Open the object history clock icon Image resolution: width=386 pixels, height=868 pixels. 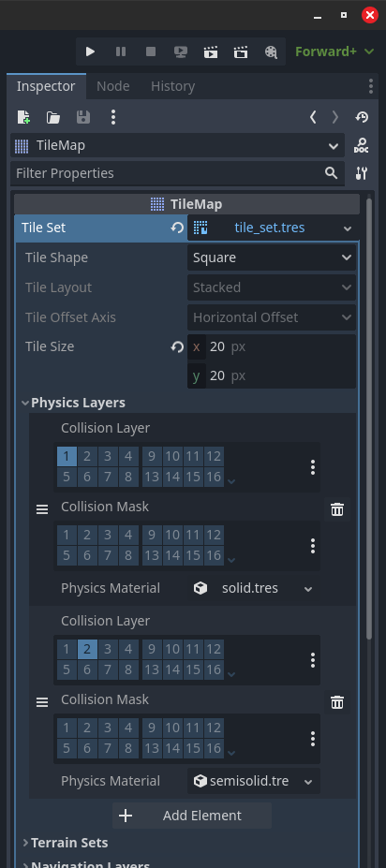click(x=362, y=117)
